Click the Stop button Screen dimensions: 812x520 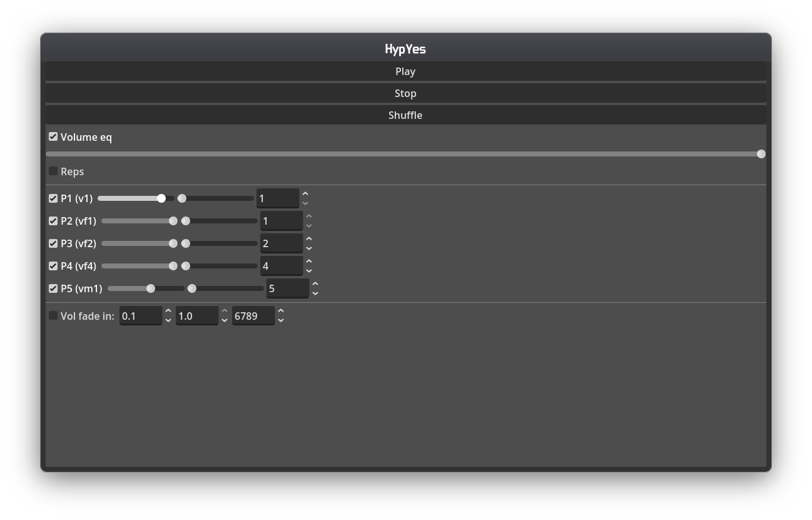405,93
